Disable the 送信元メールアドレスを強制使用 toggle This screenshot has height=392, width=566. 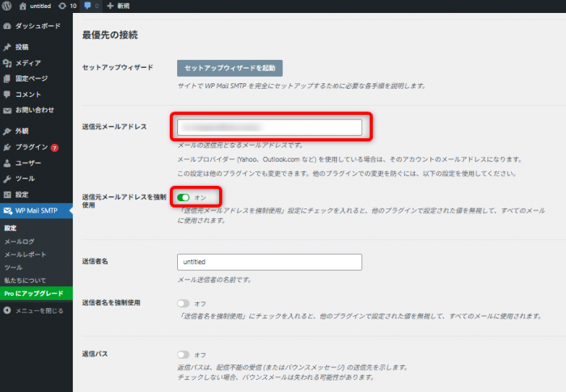[184, 197]
